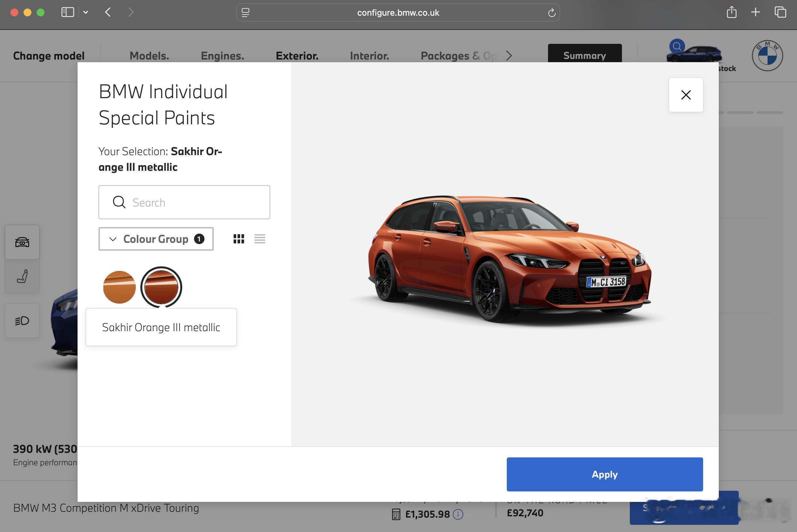Open the info icon next to £1,305.98
Viewport: 797px width, 532px height.
[458, 514]
